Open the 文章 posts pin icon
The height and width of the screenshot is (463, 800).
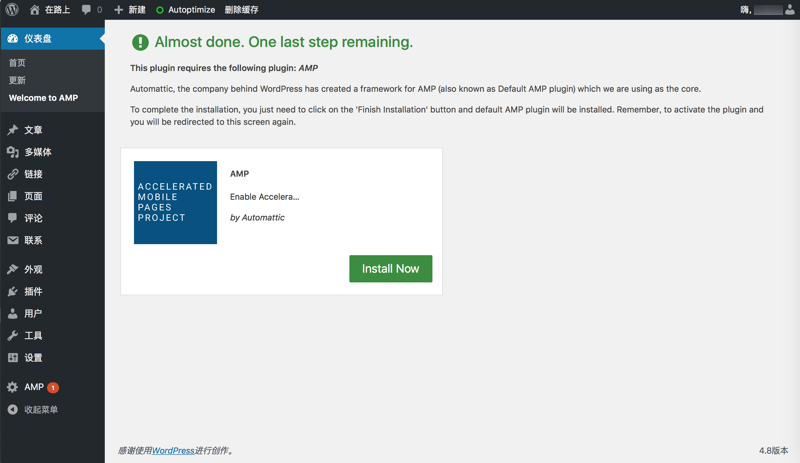click(x=13, y=130)
